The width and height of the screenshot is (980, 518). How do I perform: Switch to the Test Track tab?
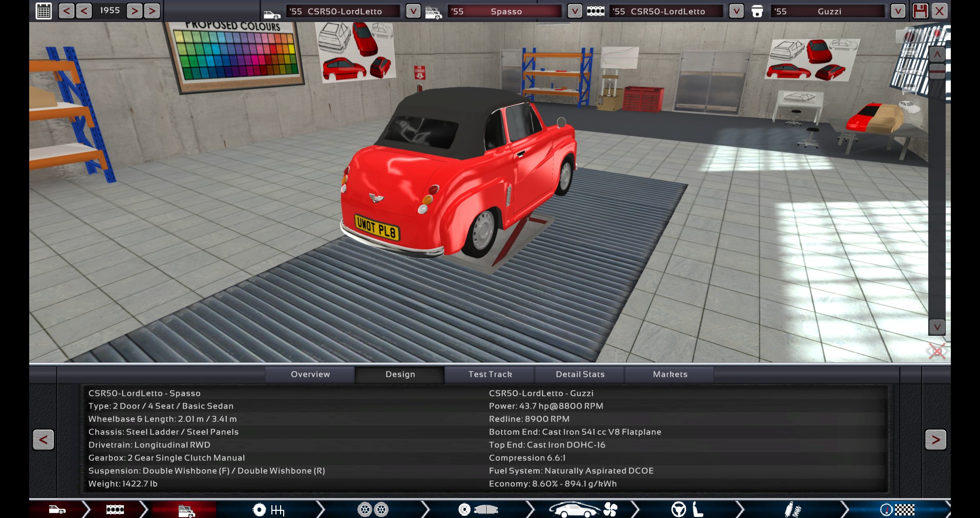point(490,374)
